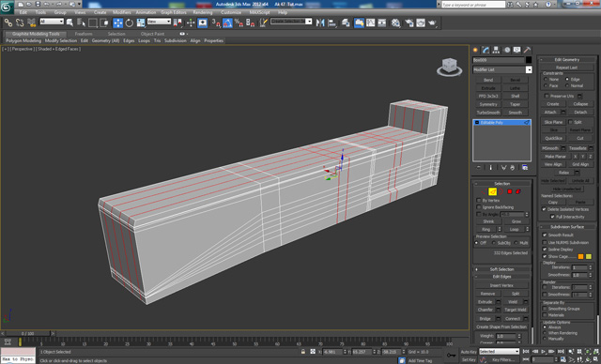The width and height of the screenshot is (601, 364).
Task: Open the Graph Editors menu
Action: click(173, 12)
